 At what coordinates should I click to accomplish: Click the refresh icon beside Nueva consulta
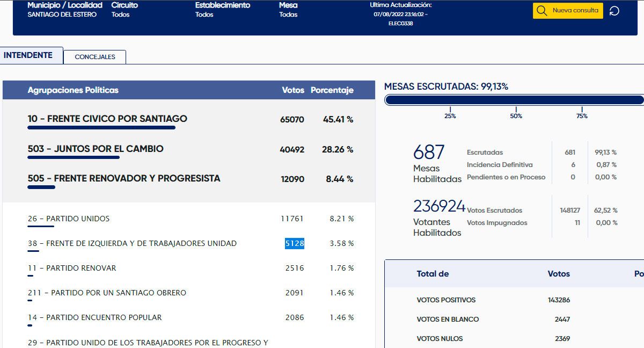coord(614,11)
